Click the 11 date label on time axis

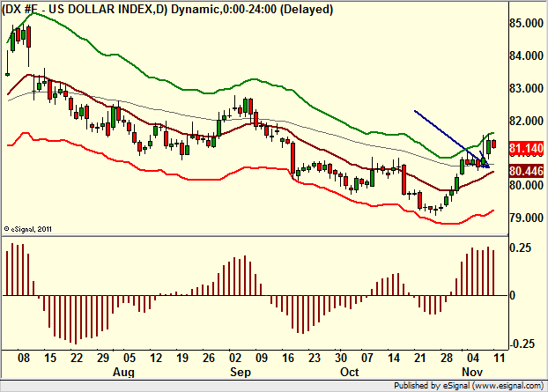coord(500,359)
